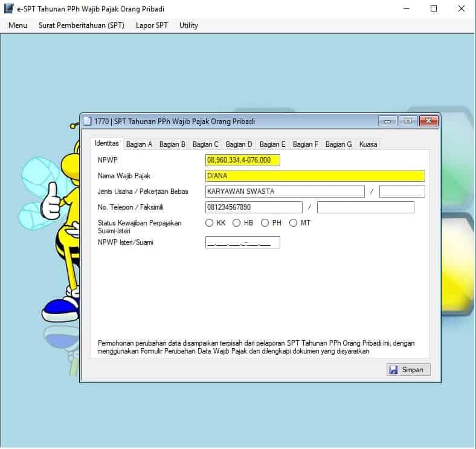
Task: Pick the PH status radio button
Action: click(265, 223)
